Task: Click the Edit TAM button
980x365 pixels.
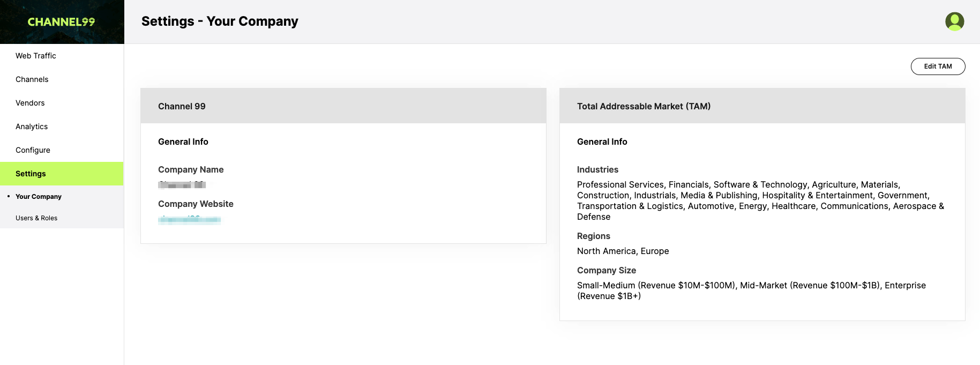Action: point(938,66)
